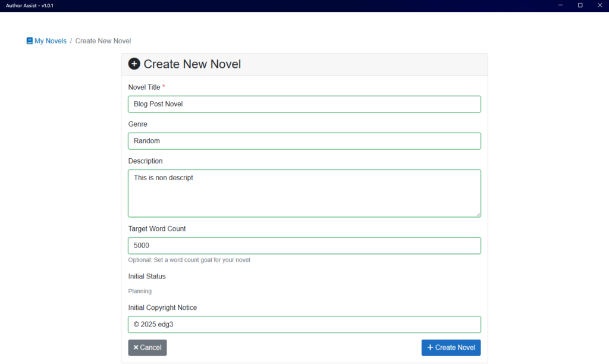Click into the Genre text field
The image size is (609, 364).
tap(304, 141)
